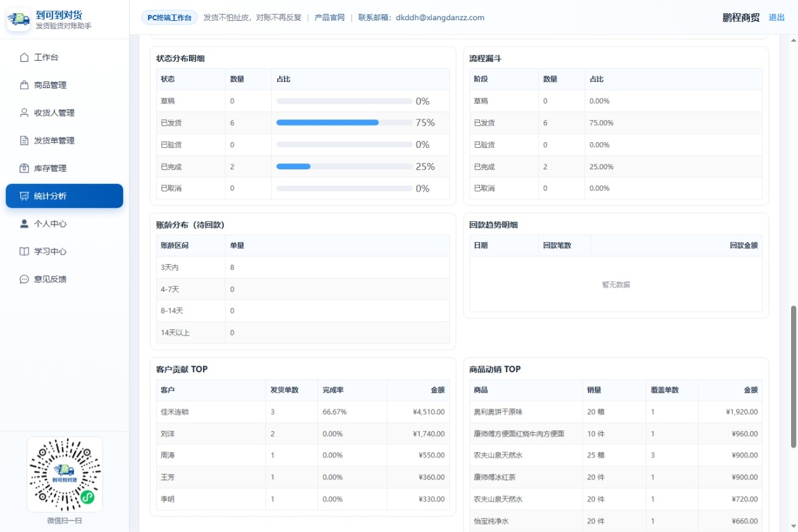Click product 康师傅冰红茶
The image size is (798, 532).
click(x=494, y=478)
